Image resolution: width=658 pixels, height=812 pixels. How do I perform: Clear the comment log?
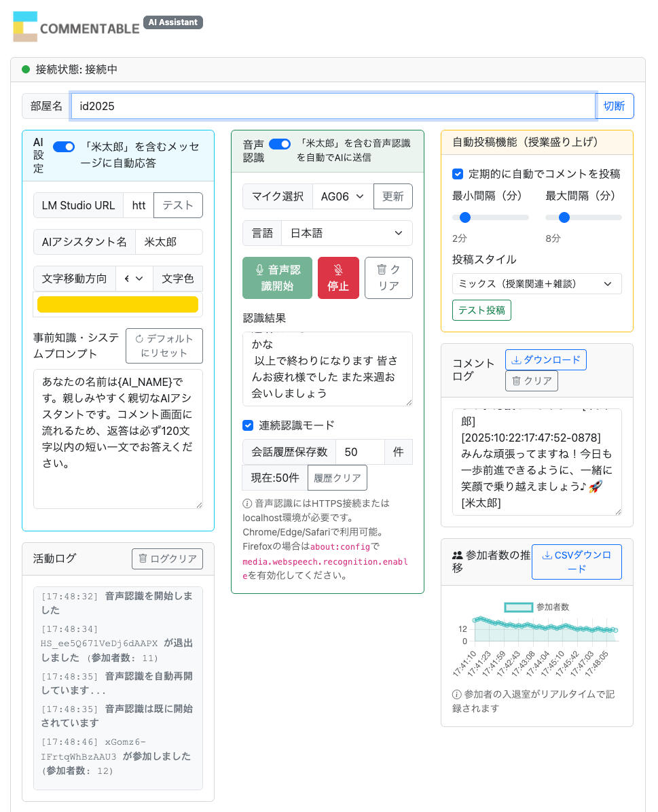pos(531,381)
